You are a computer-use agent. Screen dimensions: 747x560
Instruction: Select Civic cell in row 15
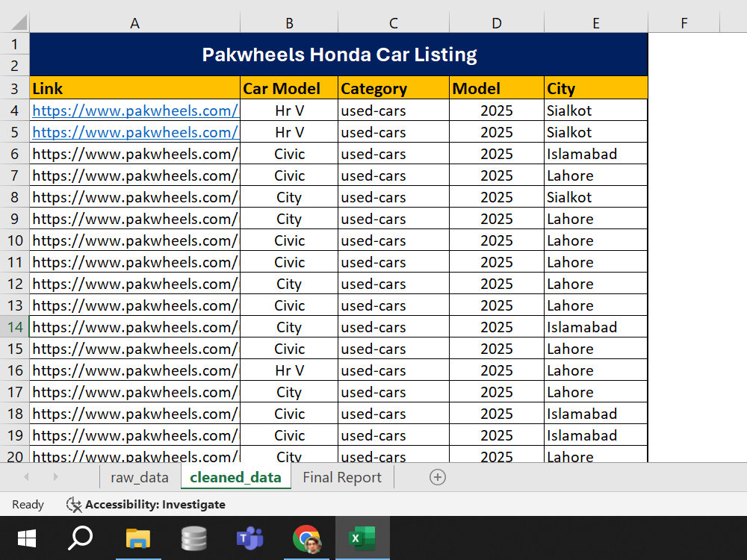pos(289,349)
